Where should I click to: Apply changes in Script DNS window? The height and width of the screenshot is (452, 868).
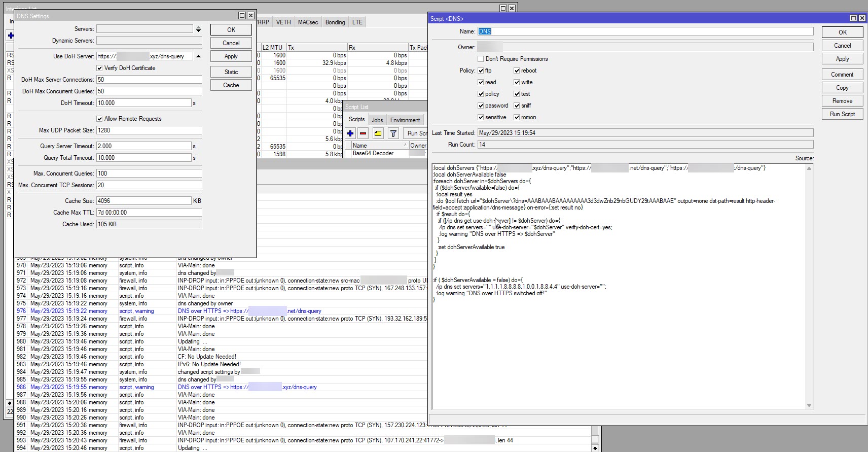point(843,59)
